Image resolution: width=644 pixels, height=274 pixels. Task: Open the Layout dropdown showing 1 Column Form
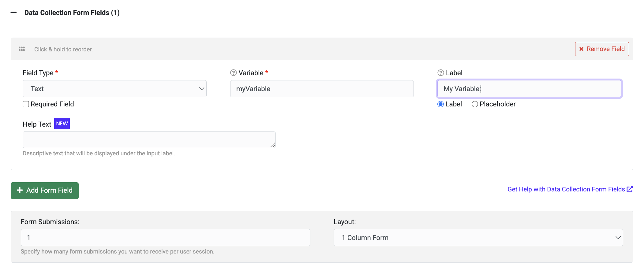pos(478,238)
